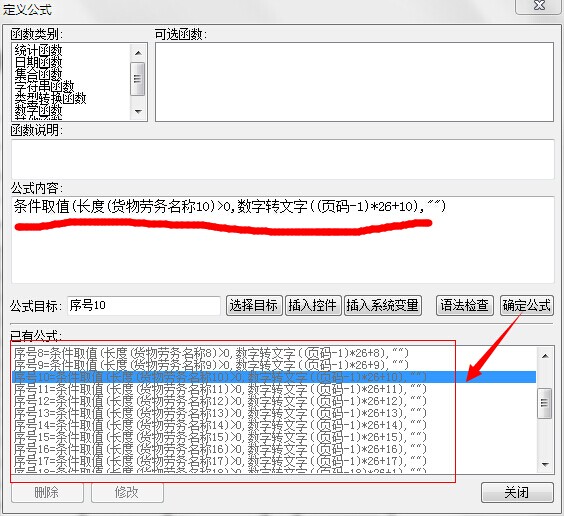Click the 插入控件 button

tap(313, 306)
